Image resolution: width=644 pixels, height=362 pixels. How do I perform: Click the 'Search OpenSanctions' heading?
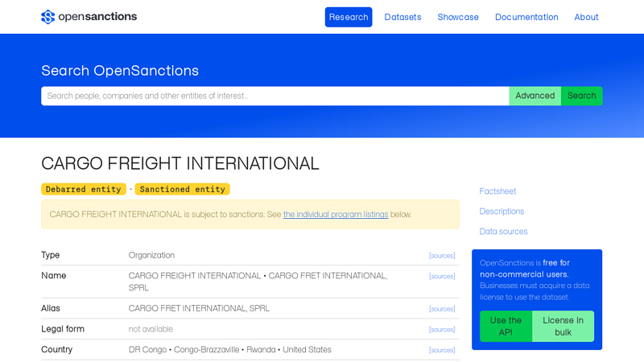(x=120, y=71)
